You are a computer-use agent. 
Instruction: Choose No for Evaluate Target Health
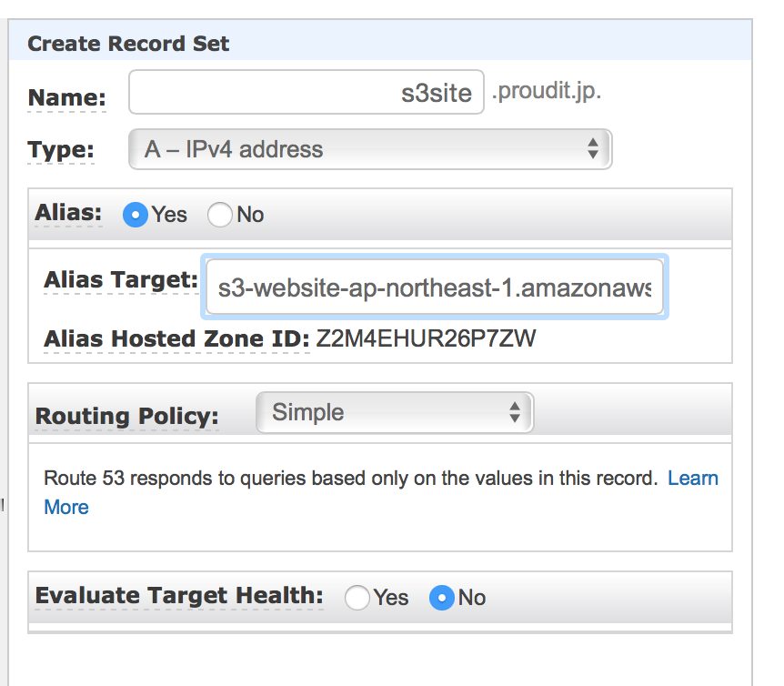(442, 598)
